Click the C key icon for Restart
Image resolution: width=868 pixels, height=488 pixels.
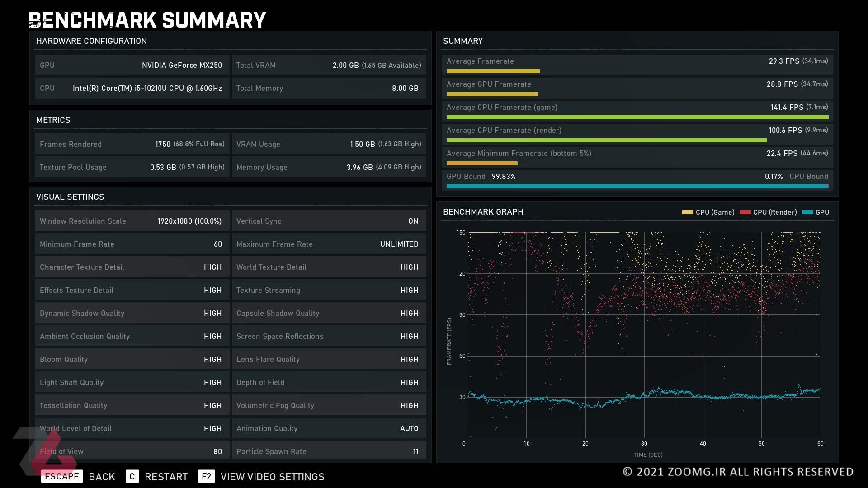point(132,476)
